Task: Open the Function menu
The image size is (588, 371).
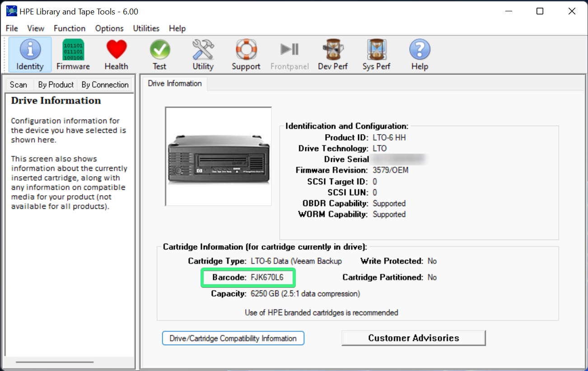Action: tap(70, 28)
